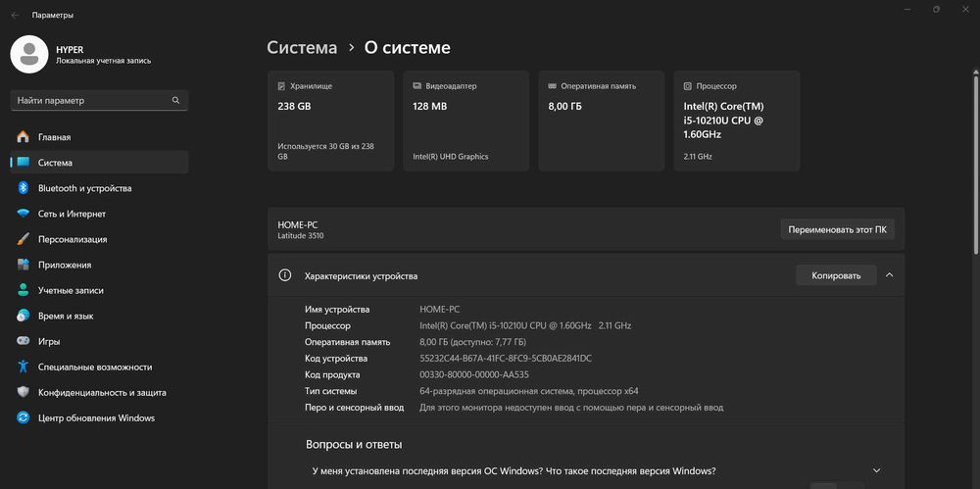980x489 pixels.
Task: Open Время и язык label
Action: 66,316
